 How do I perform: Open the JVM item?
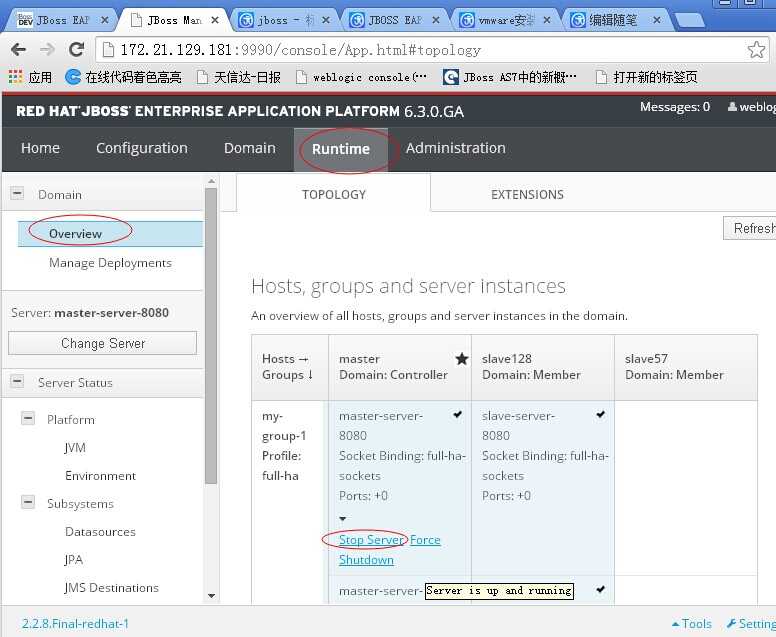(x=75, y=448)
